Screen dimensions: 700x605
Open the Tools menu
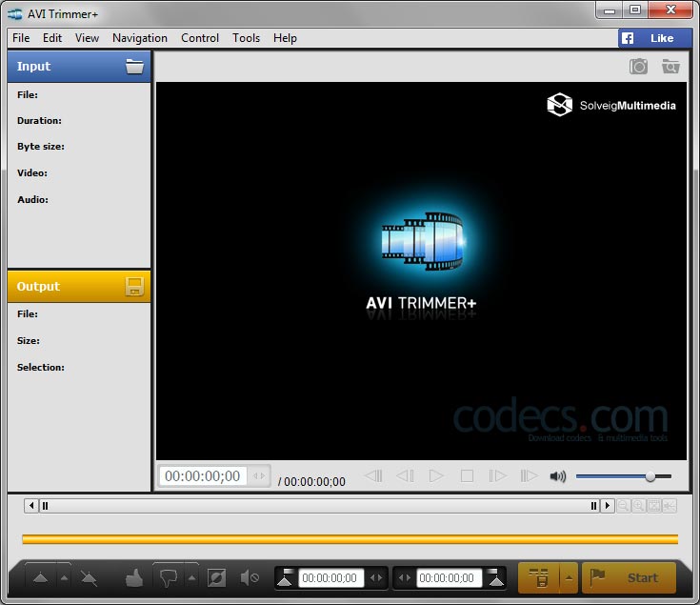tap(246, 38)
